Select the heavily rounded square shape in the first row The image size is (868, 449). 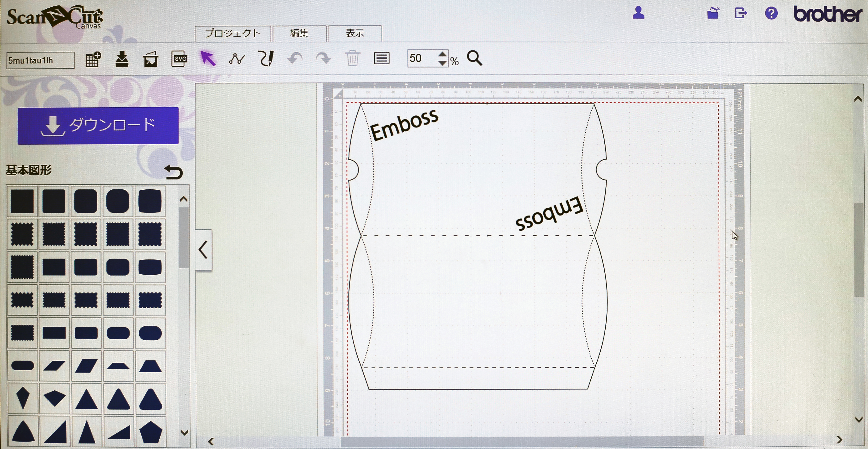click(x=118, y=201)
